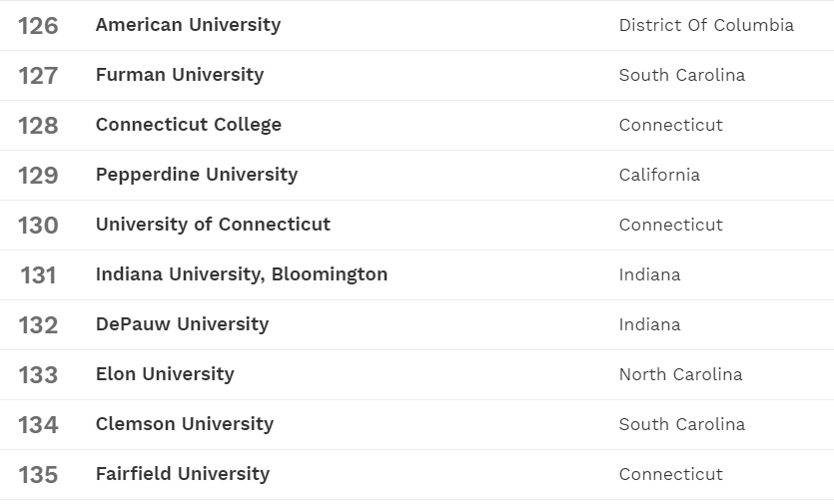Click North Carolina state text
Image resolution: width=834 pixels, height=504 pixels.
pyautogui.click(x=680, y=374)
